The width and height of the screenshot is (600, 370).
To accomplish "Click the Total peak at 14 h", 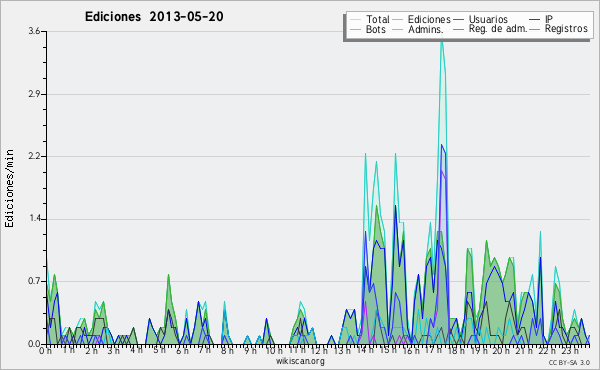I will (x=365, y=154).
